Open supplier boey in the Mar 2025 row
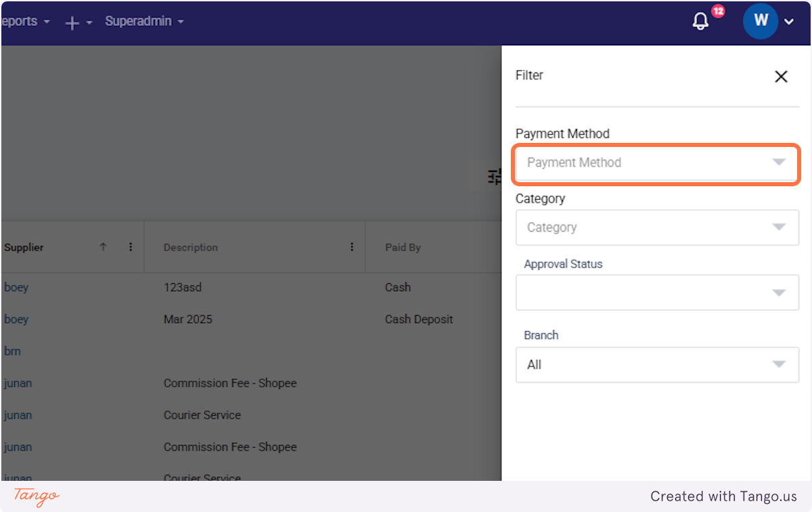Image resolution: width=812 pixels, height=512 pixels. pos(16,319)
